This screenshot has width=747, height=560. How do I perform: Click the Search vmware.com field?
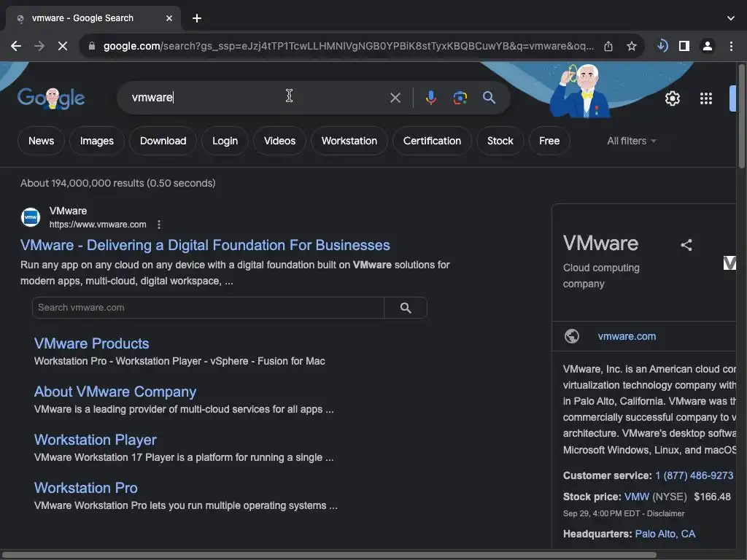point(208,308)
